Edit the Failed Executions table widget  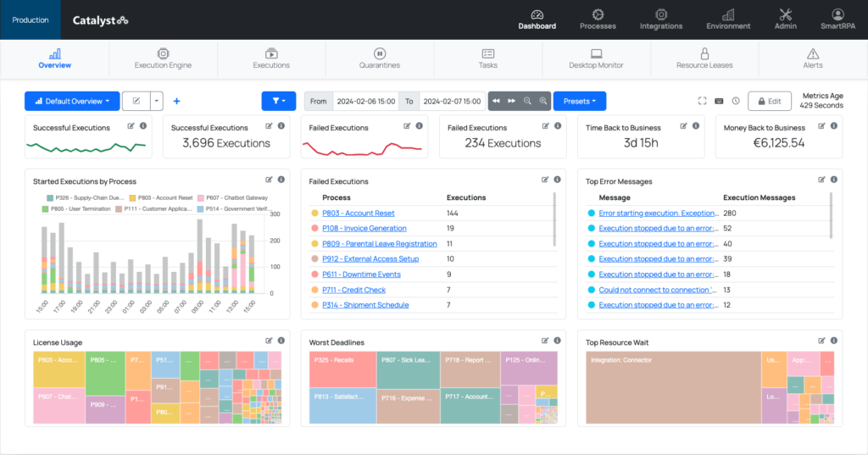point(545,180)
